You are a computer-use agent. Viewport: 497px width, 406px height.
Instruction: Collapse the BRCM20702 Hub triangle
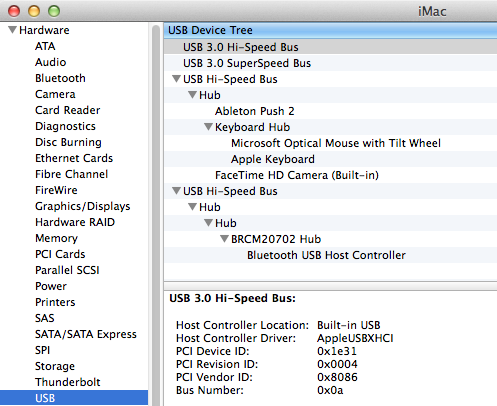[x=224, y=239]
